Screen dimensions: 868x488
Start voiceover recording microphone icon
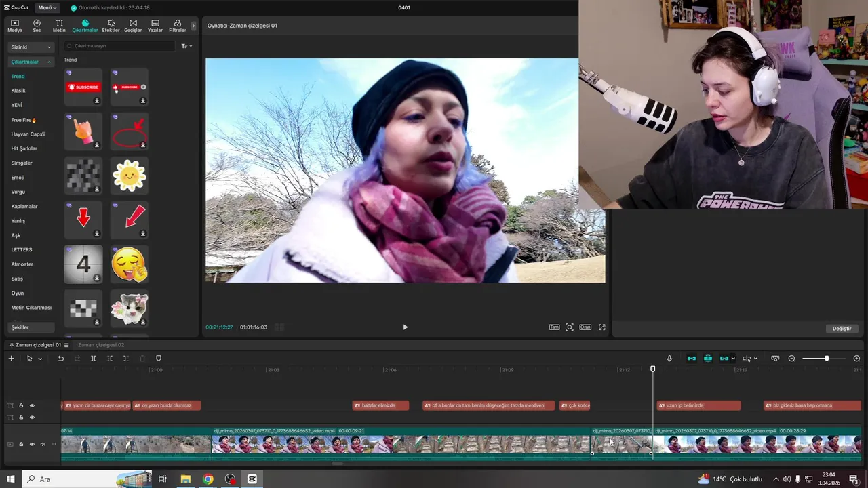[x=669, y=359]
